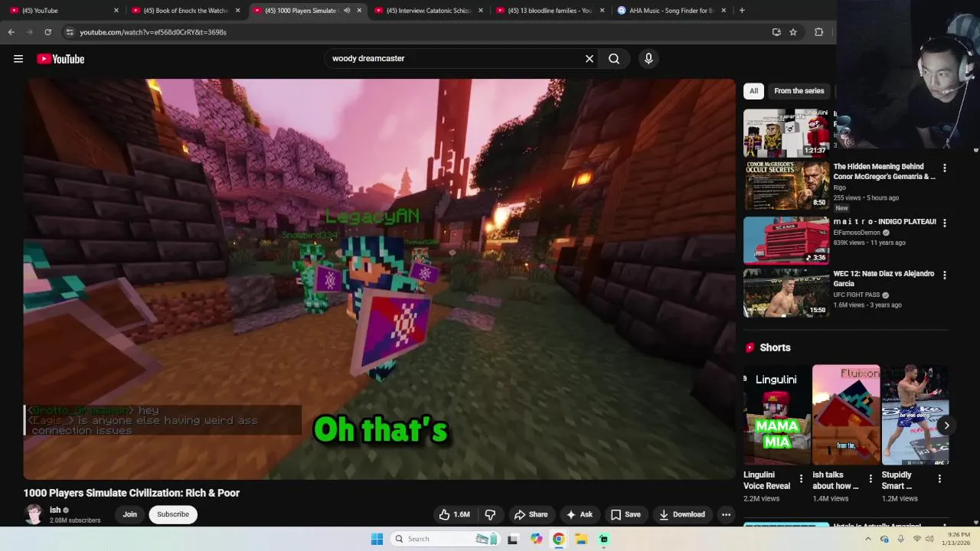Screen dimensions: 980x551
Task: Open browser extensions puzzle icon
Action: pyautogui.click(x=818, y=32)
